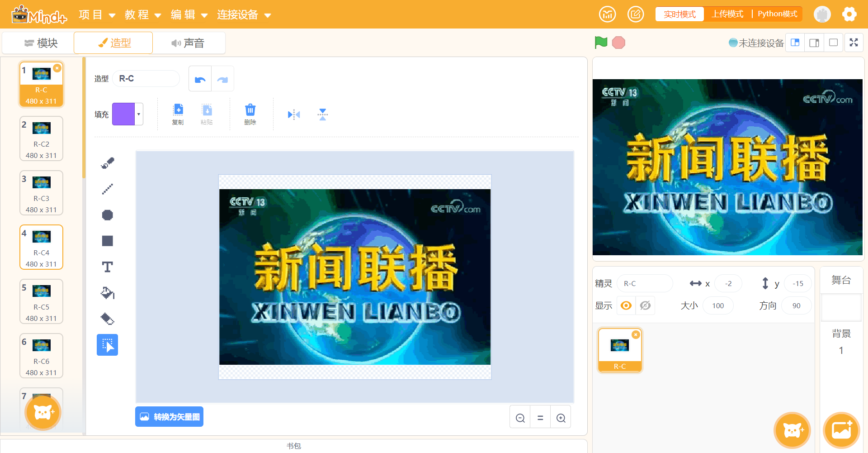Image resolution: width=868 pixels, height=453 pixels.
Task: Zoom out the costume canvas
Action: 520,418
